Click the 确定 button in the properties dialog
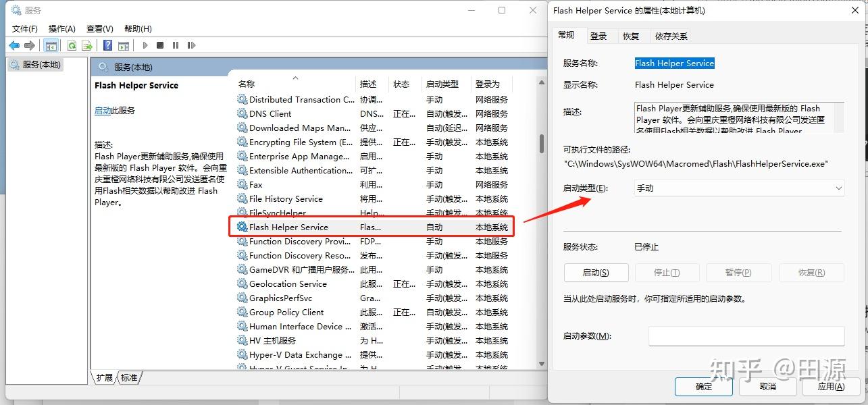 pos(703,387)
